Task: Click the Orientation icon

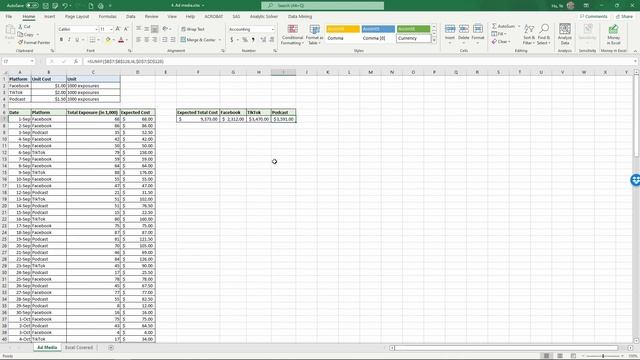Action: pyautogui.click(x=165, y=29)
